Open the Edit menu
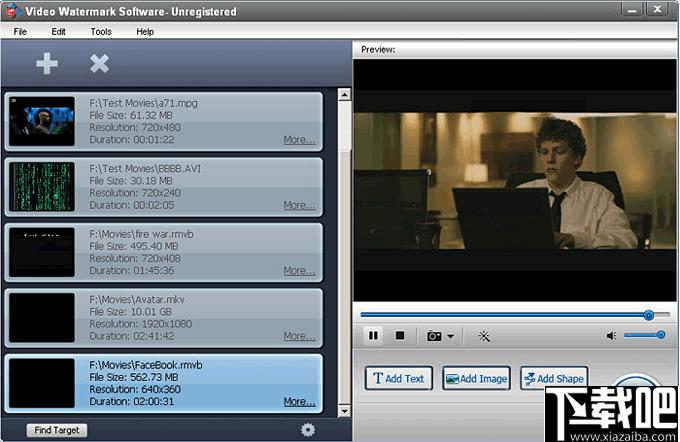680x442 pixels. (x=58, y=32)
